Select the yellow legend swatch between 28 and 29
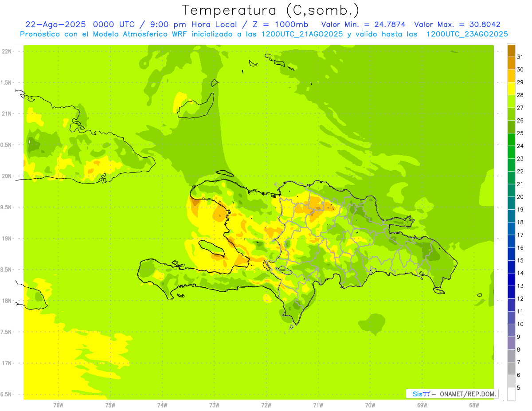532x411 pixels. (511, 89)
